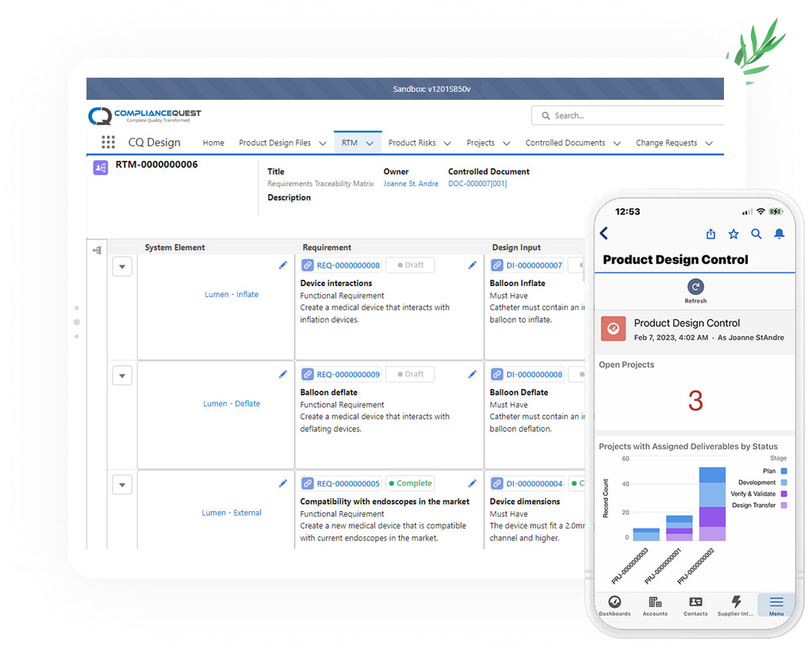The image size is (812, 668).
Task: Tap the notification bell on phone
Action: (x=779, y=234)
